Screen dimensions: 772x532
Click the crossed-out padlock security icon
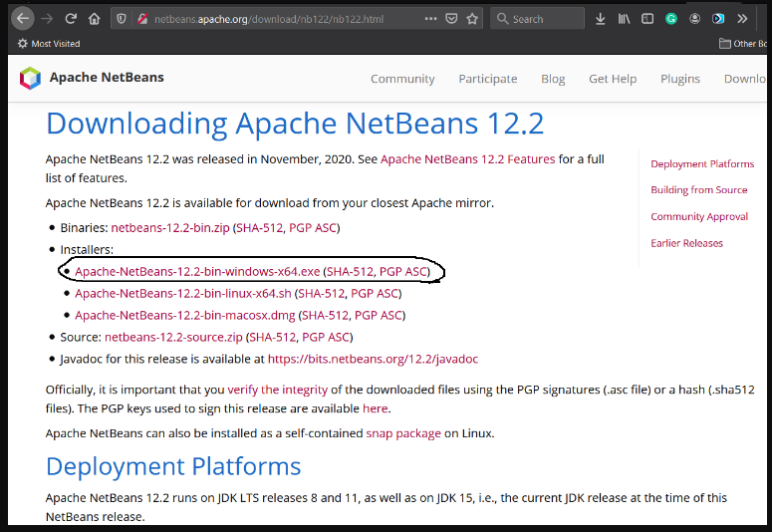click(142, 19)
